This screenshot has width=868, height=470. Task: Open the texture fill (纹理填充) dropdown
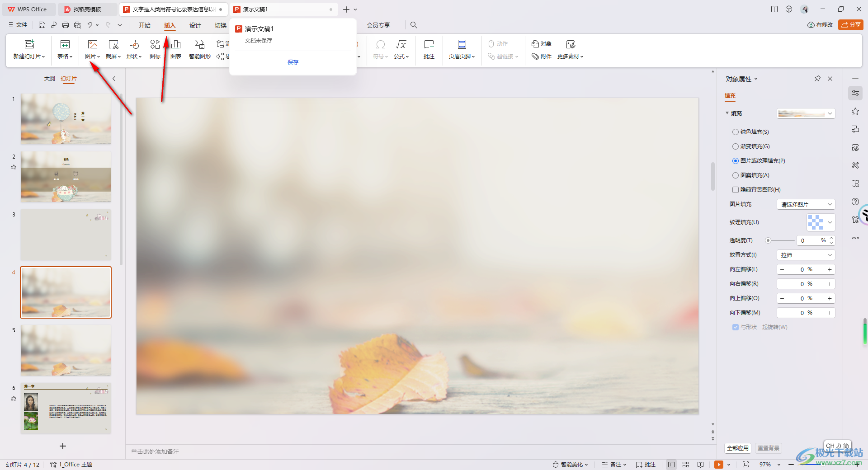tap(821, 222)
